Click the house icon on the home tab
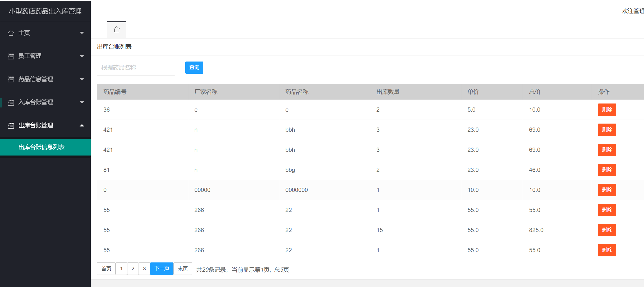 [117, 29]
